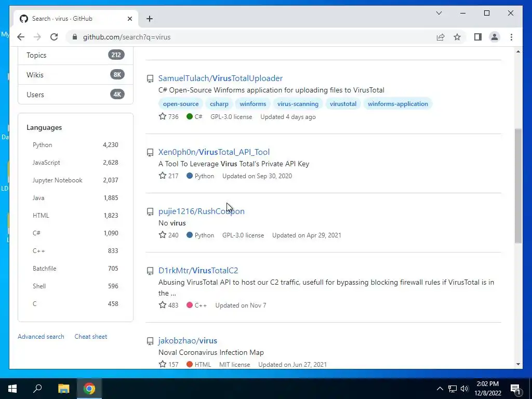Open the volume control in tray
This screenshot has width=532, height=399.
pyautogui.click(x=464, y=389)
